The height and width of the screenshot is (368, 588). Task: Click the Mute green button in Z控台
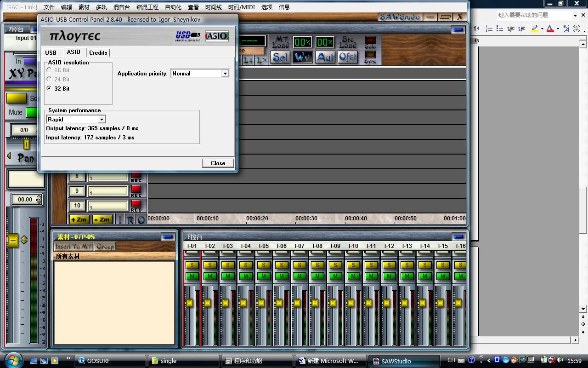tap(32, 112)
